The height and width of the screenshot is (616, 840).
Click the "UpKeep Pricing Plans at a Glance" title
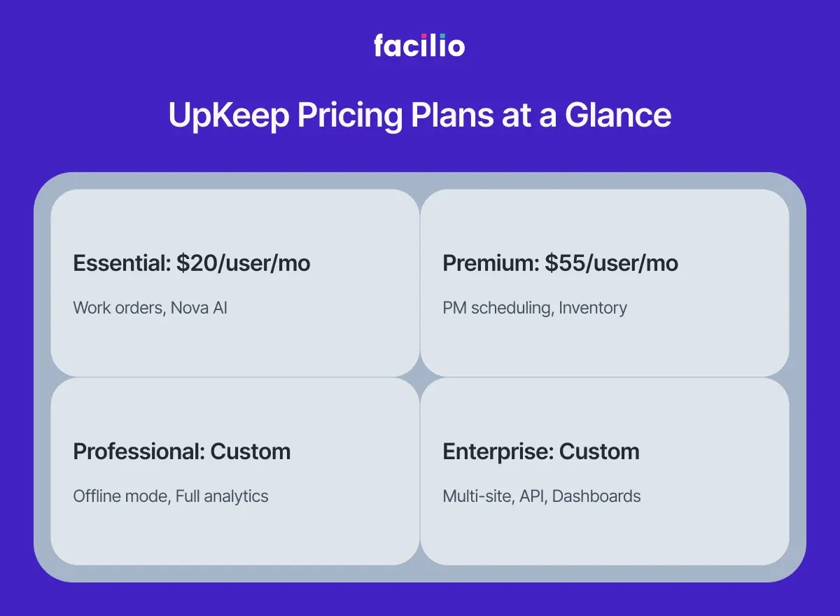pos(419,115)
